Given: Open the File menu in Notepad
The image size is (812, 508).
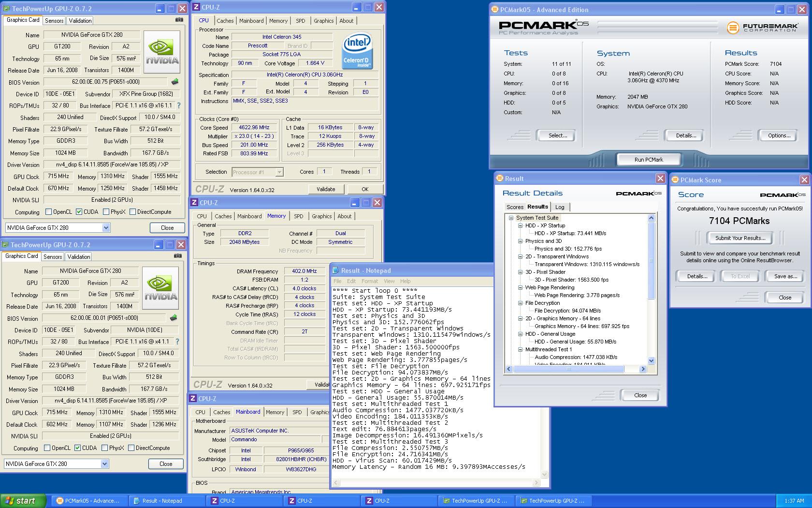Looking at the screenshot, I should click(337, 281).
